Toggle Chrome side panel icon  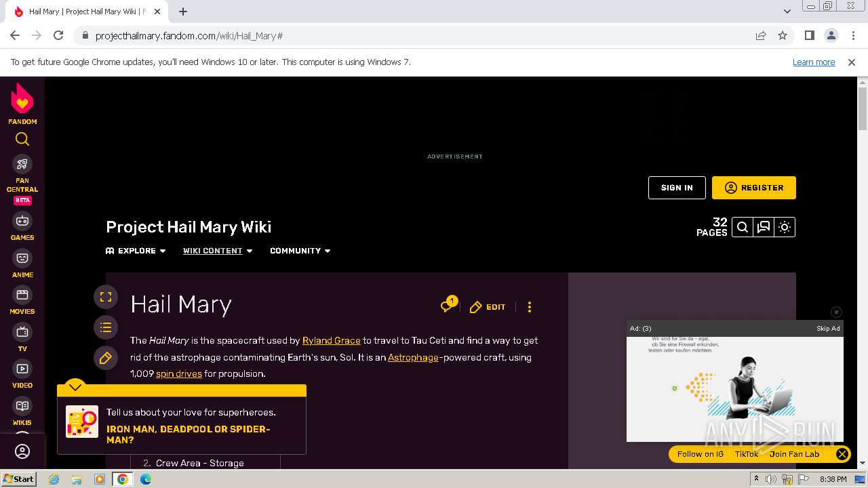[x=809, y=35]
